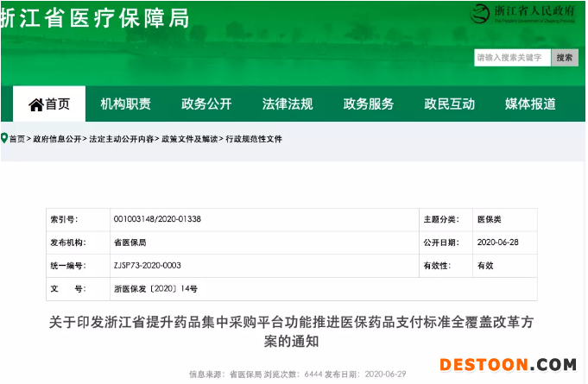Screen dimensions: 588x384
Task: Navigate to 法定主动公开内容 breadcrumb
Action: [122, 139]
